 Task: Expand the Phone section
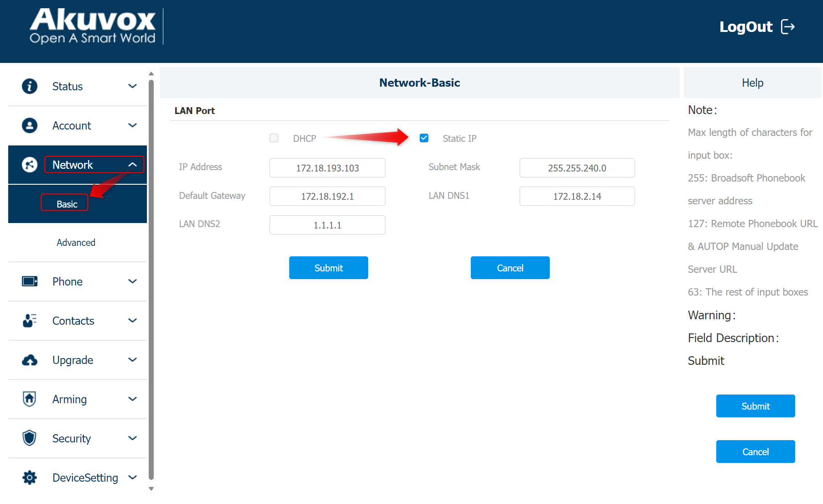132,281
